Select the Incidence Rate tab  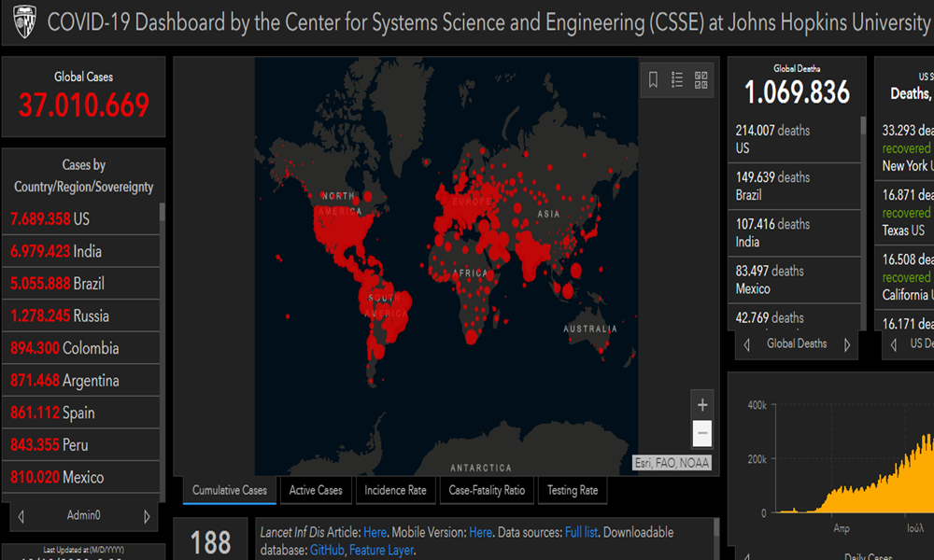395,490
